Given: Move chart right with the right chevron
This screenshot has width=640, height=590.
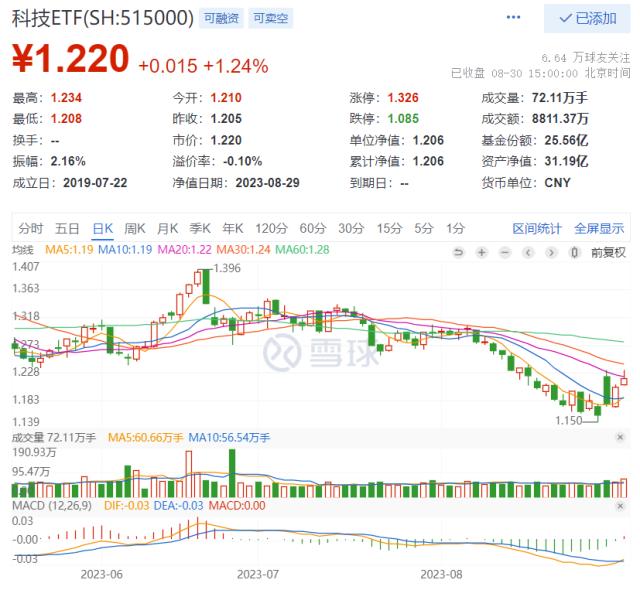Looking at the screenshot, I should point(551,253).
